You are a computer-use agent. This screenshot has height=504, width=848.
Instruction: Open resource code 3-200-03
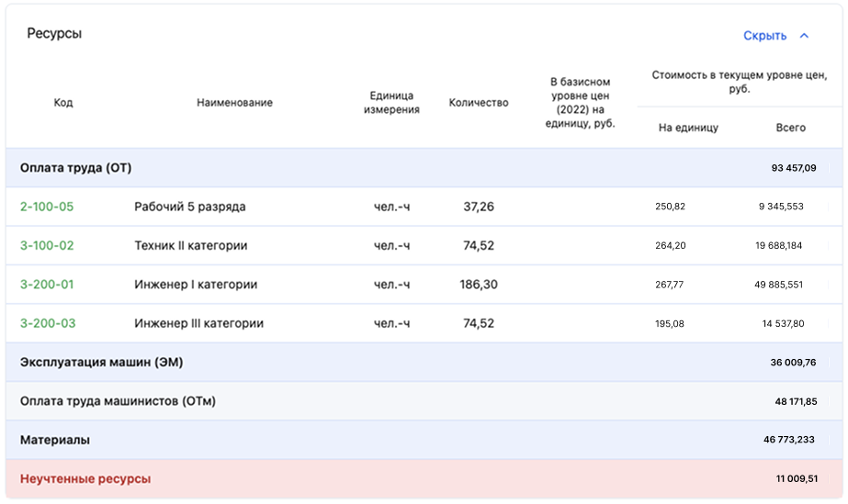pos(48,323)
